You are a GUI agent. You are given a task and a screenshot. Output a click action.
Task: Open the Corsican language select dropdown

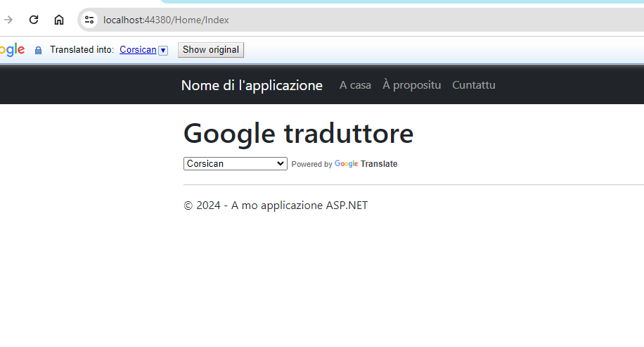coord(236,163)
